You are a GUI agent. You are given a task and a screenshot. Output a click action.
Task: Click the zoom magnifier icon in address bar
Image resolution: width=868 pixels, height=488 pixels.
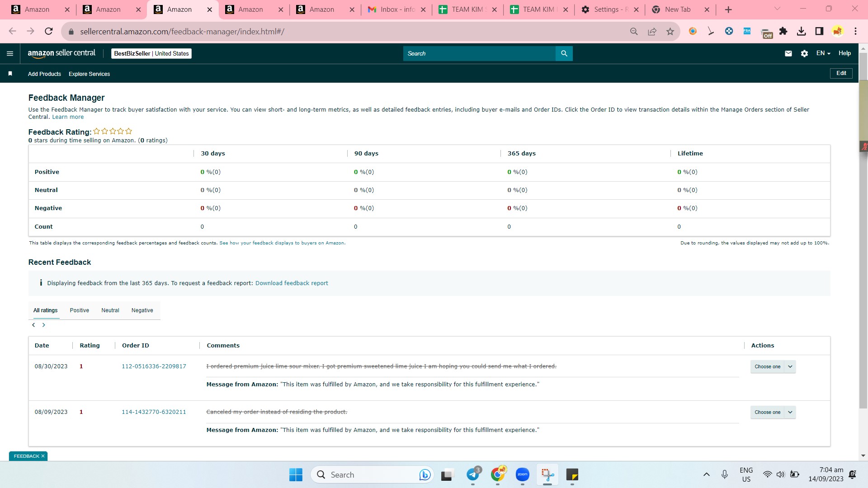click(x=634, y=31)
